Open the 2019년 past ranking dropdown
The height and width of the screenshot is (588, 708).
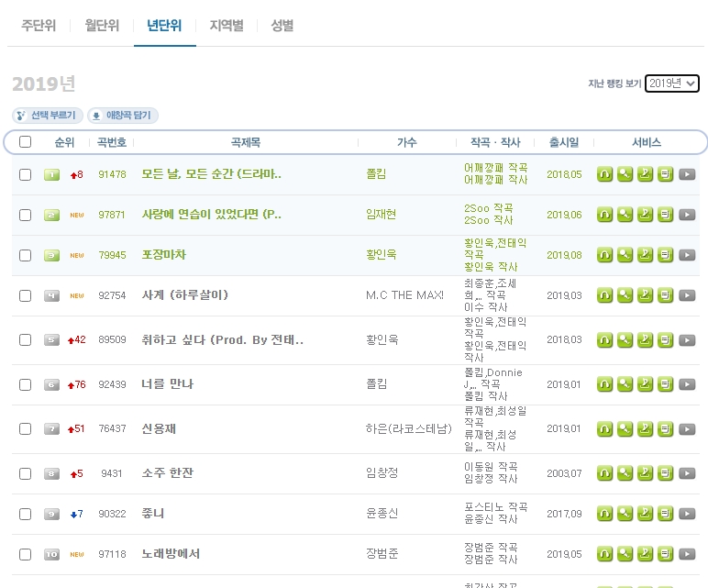(672, 83)
